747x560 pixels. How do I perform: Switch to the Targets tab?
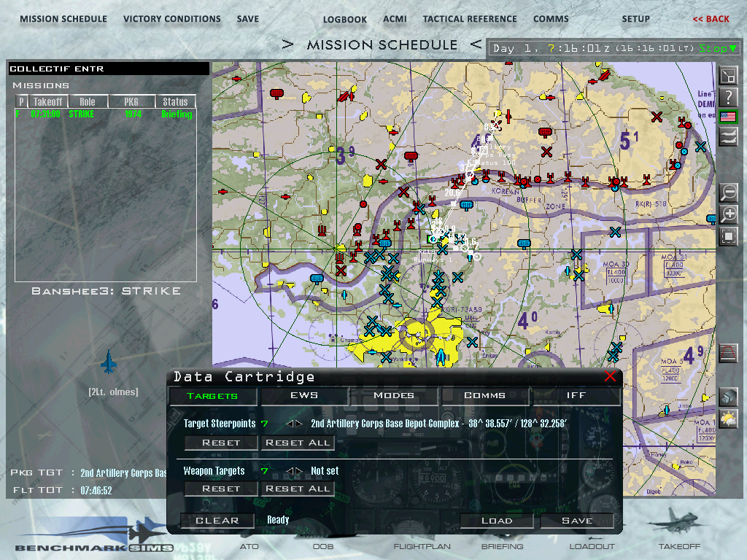(x=212, y=396)
